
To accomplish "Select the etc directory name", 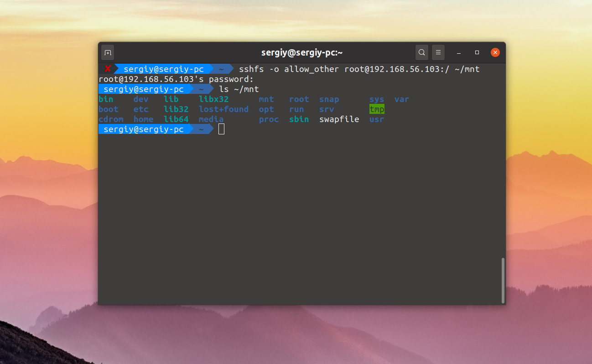I will click(141, 109).
